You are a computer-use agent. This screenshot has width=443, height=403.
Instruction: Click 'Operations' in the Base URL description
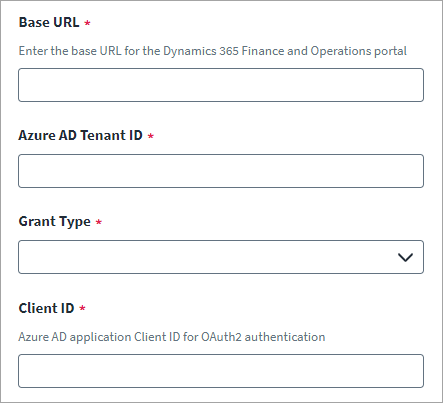pos(341,52)
